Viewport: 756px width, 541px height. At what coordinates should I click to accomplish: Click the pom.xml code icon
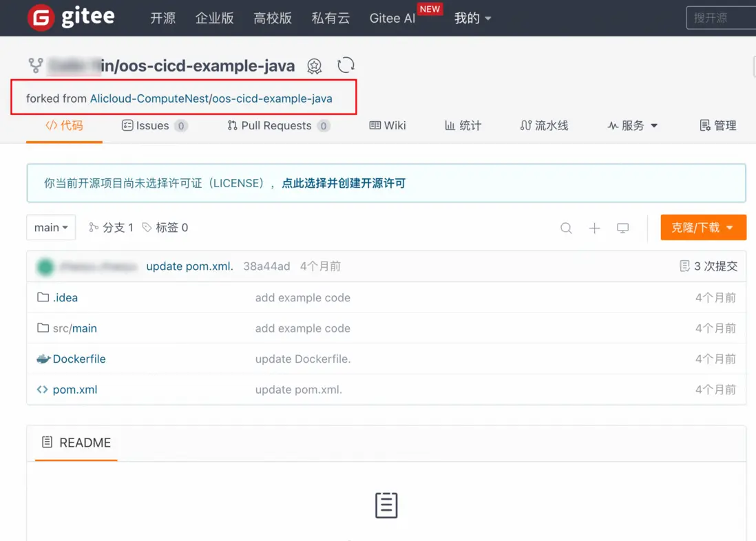tap(43, 389)
